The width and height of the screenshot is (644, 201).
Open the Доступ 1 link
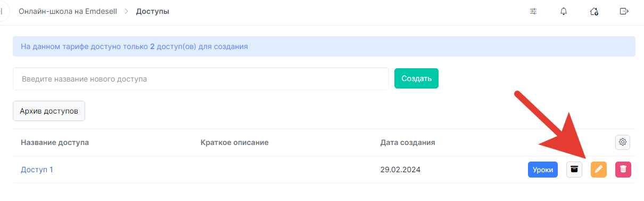pyautogui.click(x=37, y=170)
